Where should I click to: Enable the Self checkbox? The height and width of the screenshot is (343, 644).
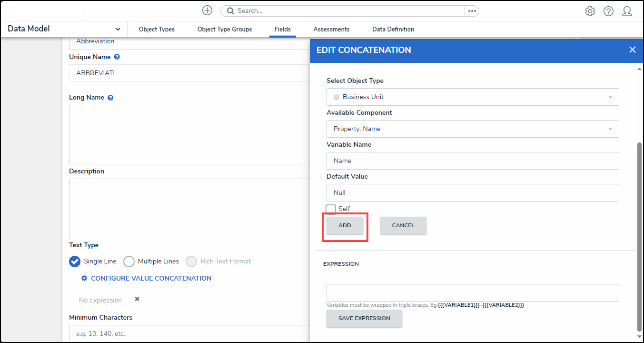point(331,209)
